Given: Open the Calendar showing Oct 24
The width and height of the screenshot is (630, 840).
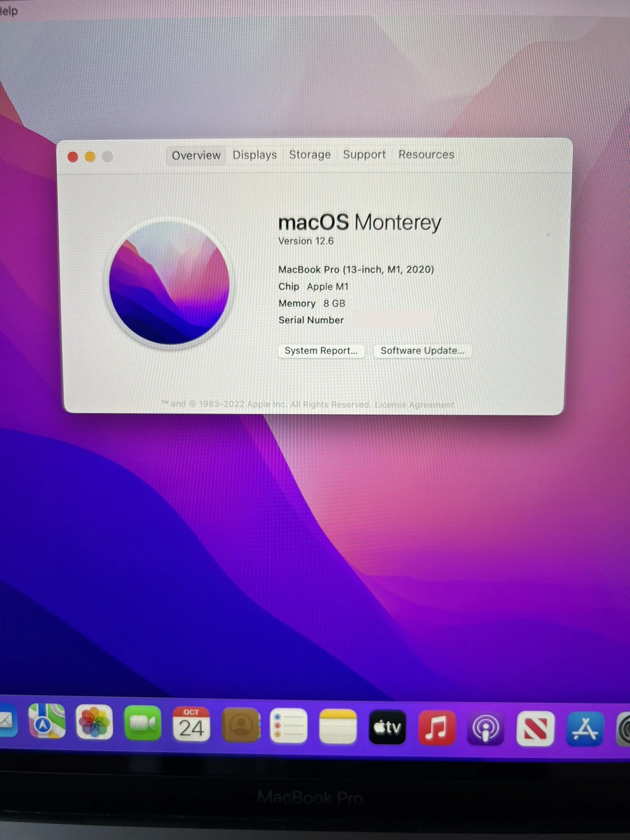Looking at the screenshot, I should [191, 724].
